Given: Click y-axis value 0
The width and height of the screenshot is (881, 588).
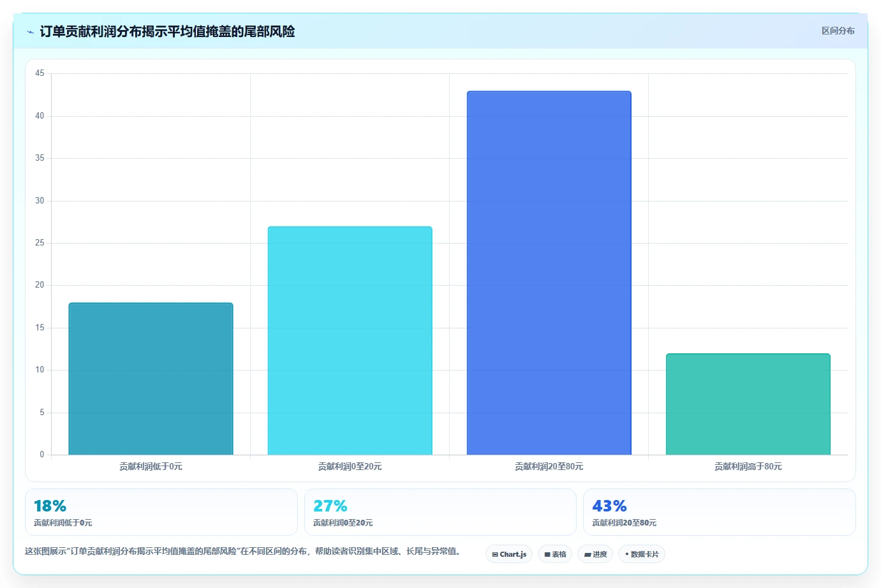Looking at the screenshot, I should pyautogui.click(x=42, y=455).
